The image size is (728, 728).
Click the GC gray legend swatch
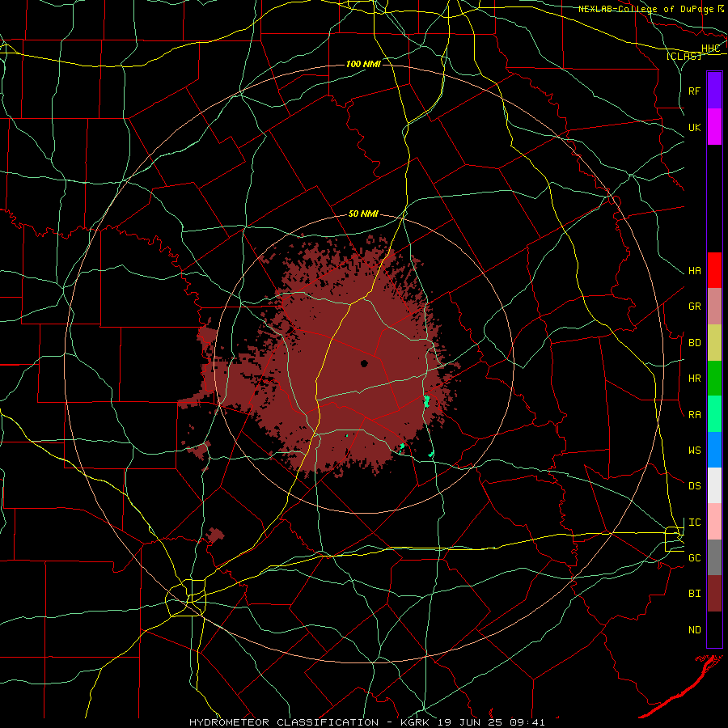click(x=714, y=557)
